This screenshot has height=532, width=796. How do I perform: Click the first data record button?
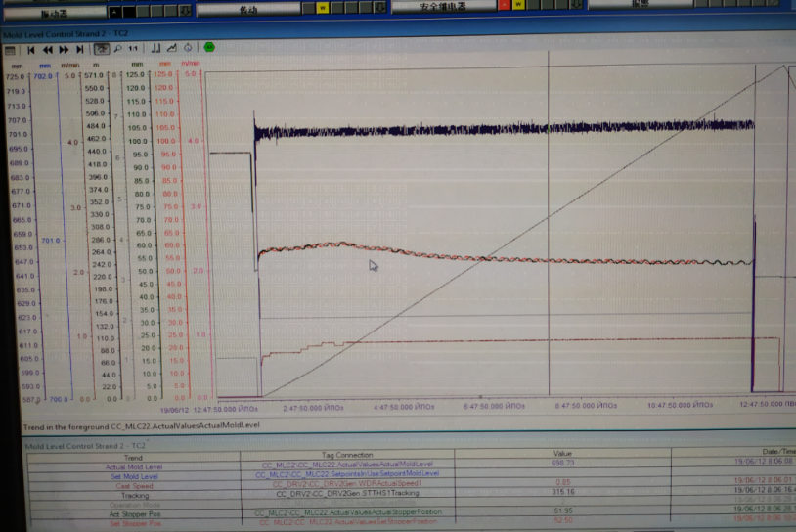pos(31,48)
